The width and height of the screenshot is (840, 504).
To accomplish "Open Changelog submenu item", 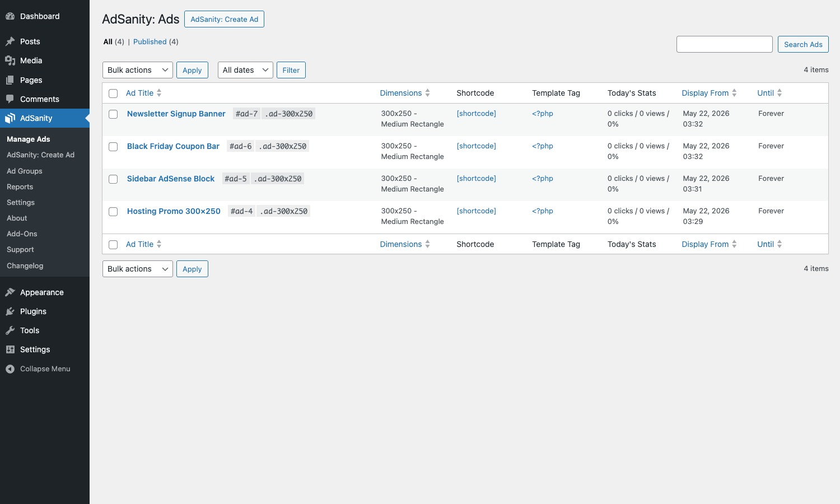I will pos(25,265).
